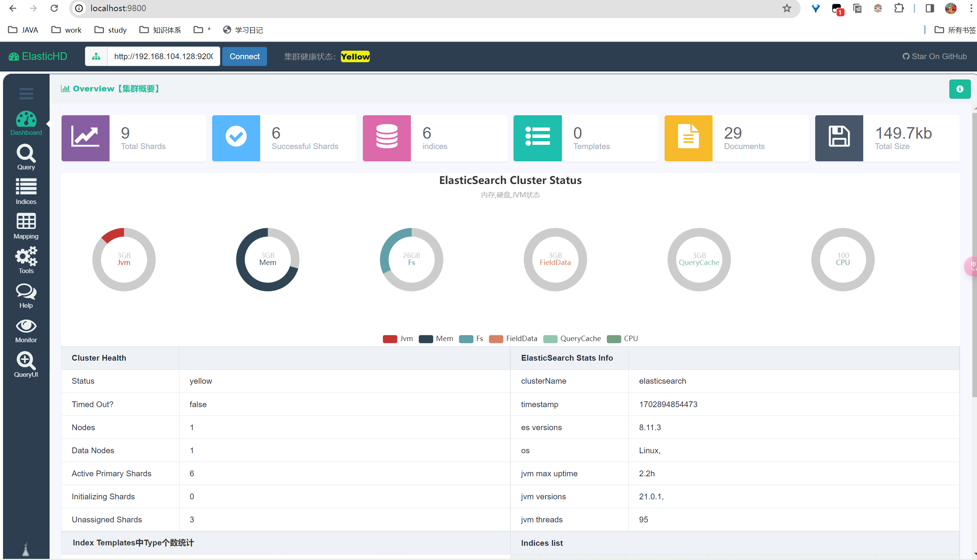
Task: Click the indices database icon
Action: pos(387,138)
